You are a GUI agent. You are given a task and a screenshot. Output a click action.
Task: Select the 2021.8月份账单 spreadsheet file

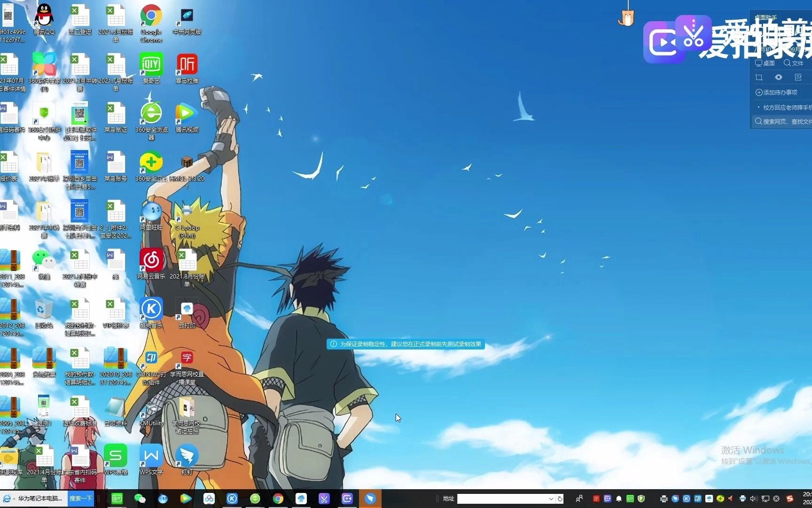(187, 268)
